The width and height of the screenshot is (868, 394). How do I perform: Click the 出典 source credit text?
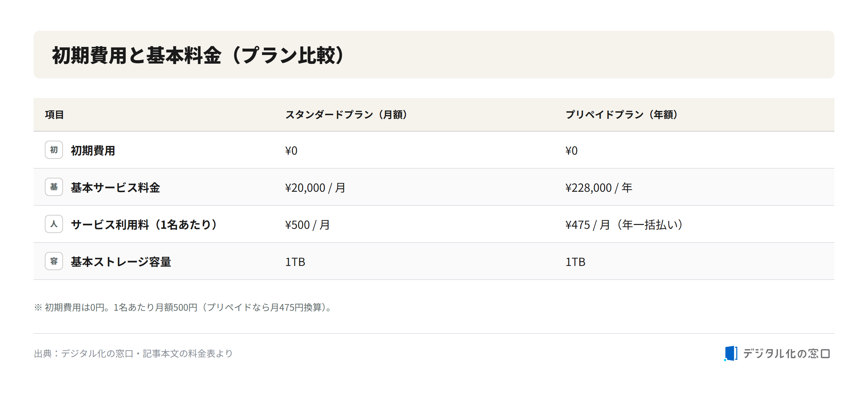coord(133,353)
